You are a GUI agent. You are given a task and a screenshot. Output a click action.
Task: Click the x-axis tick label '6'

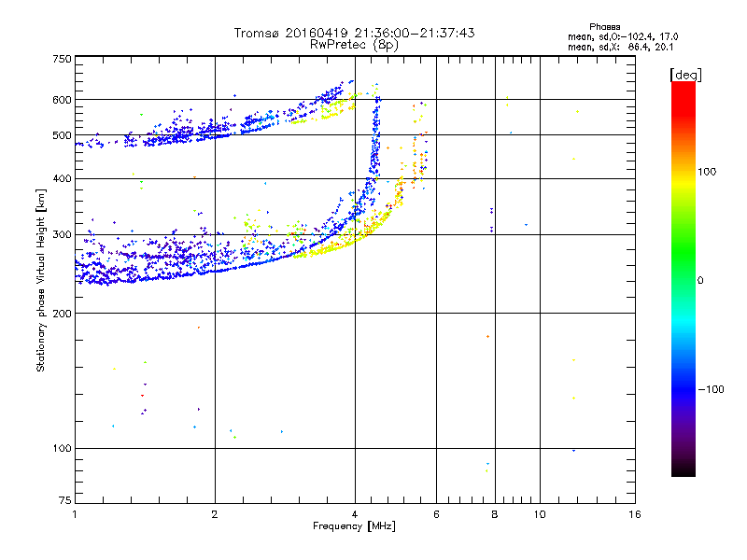coord(436,514)
